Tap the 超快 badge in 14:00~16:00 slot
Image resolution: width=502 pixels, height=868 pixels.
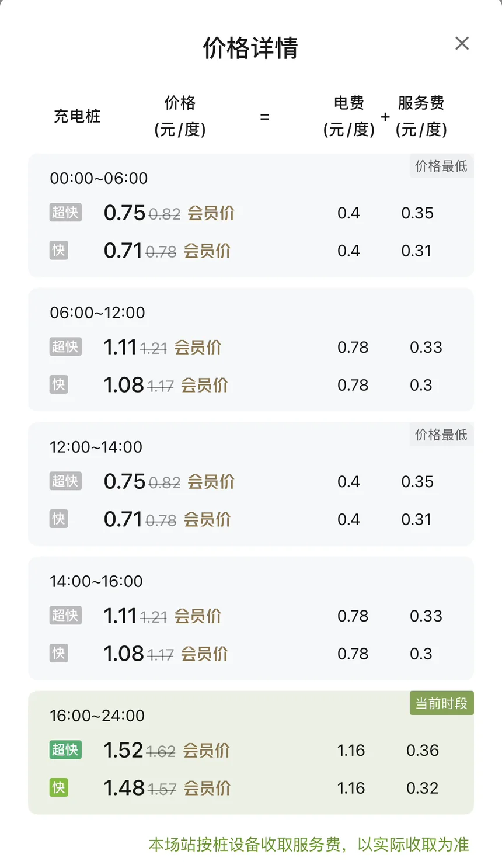(x=65, y=616)
